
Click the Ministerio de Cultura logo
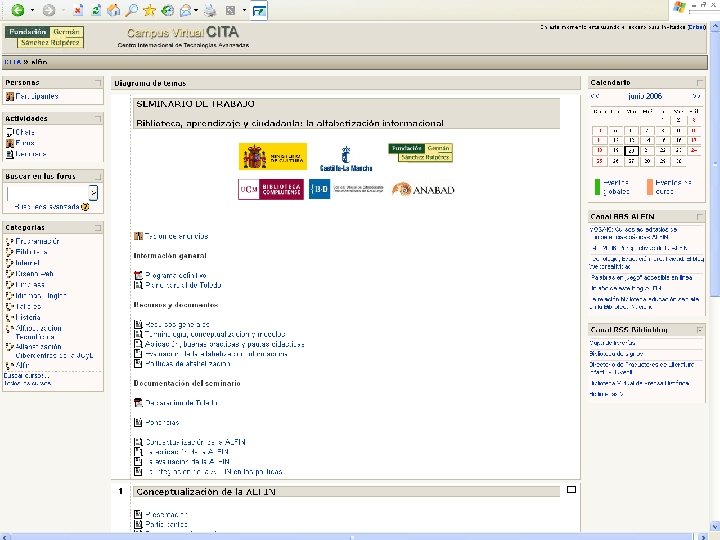[273, 157]
